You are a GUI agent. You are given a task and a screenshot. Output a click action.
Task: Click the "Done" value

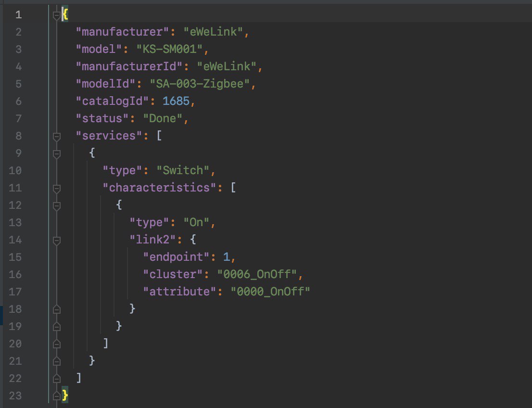point(163,118)
